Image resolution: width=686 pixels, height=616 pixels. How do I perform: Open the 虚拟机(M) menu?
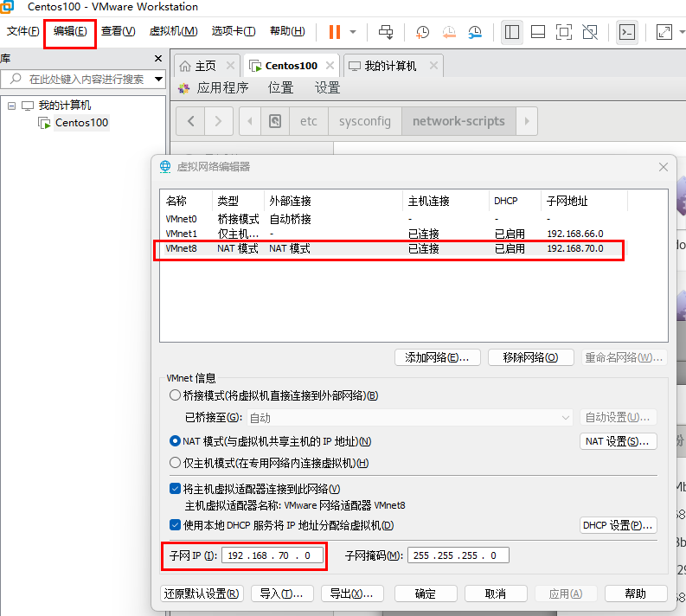coord(174,31)
